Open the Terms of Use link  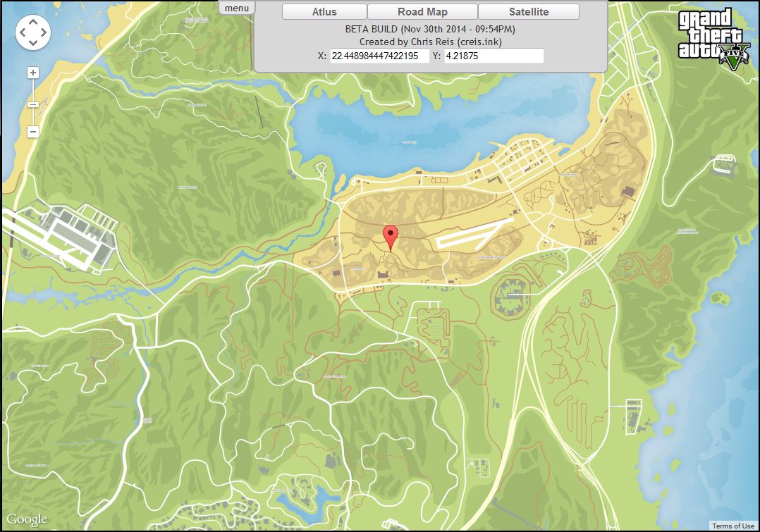(733, 526)
